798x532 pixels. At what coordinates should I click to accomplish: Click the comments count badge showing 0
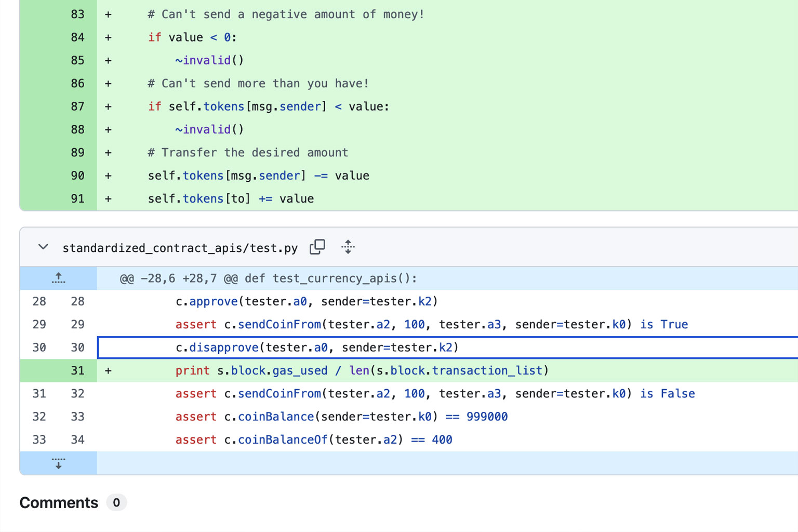(116, 503)
